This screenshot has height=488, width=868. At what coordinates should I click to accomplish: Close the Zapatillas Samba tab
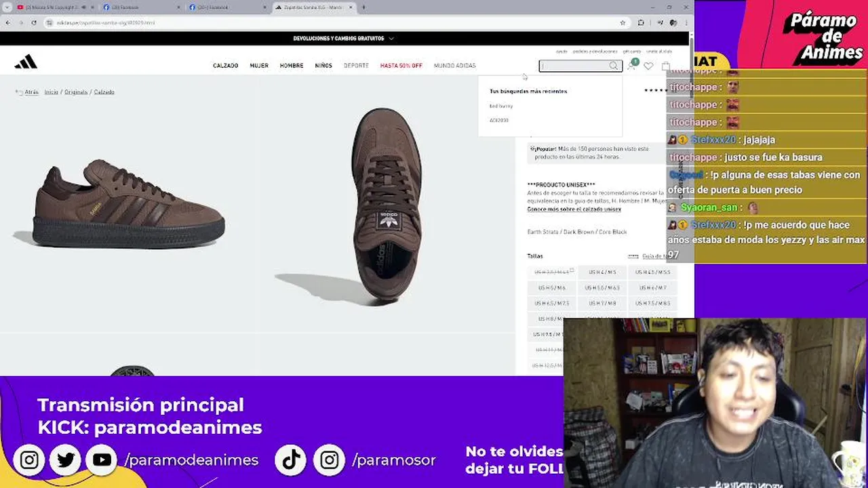pos(350,7)
